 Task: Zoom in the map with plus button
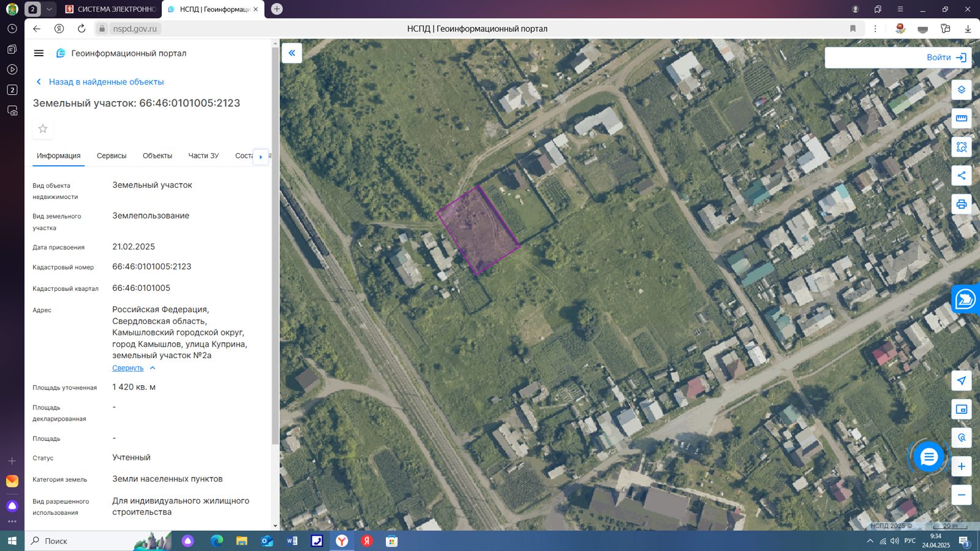coord(961,467)
